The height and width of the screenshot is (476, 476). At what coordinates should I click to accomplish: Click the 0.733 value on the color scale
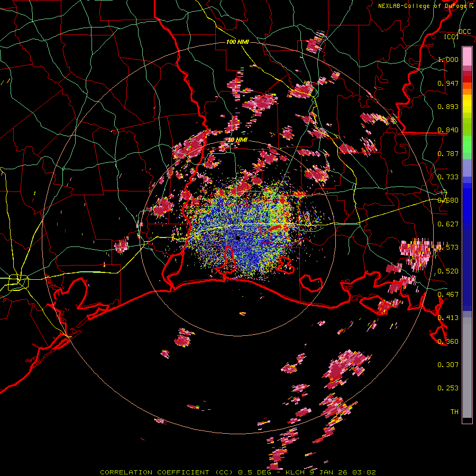(448, 177)
